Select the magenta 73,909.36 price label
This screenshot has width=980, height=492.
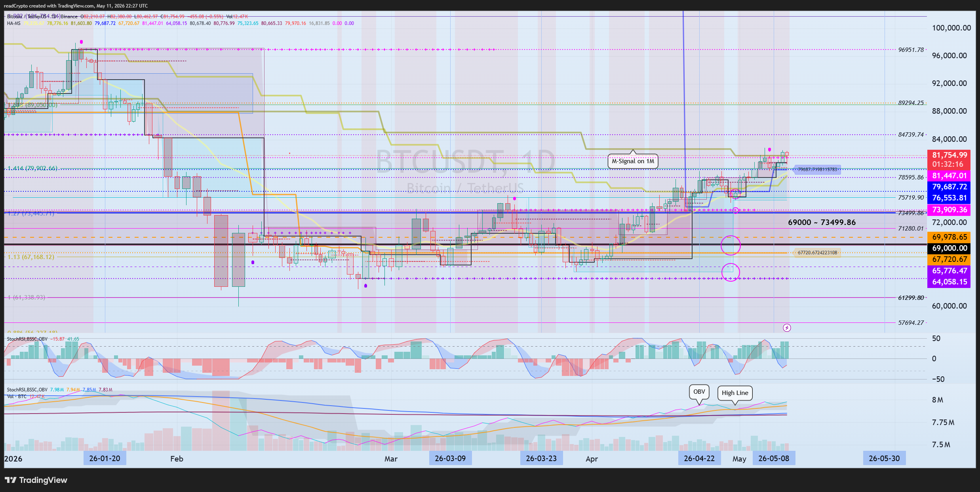[949, 210]
